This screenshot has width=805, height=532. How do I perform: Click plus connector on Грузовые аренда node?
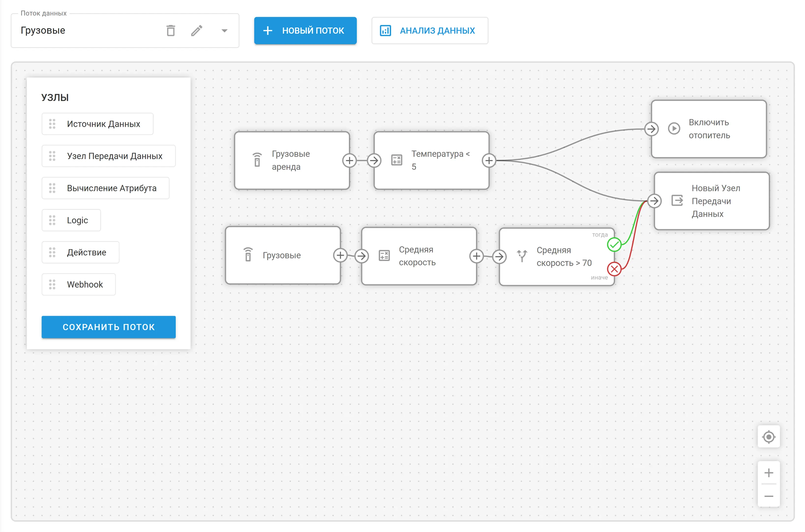(349, 160)
